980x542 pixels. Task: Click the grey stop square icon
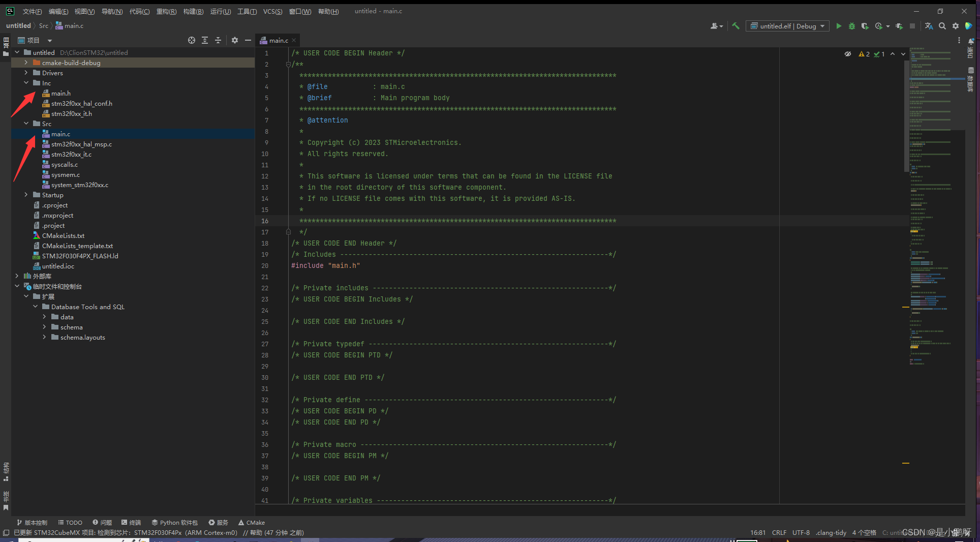point(912,26)
